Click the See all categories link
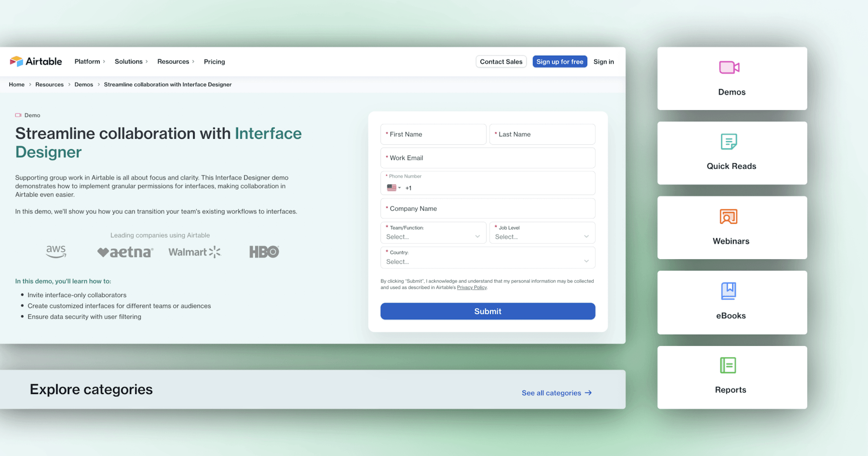Image resolution: width=868 pixels, height=456 pixels. pos(556,393)
